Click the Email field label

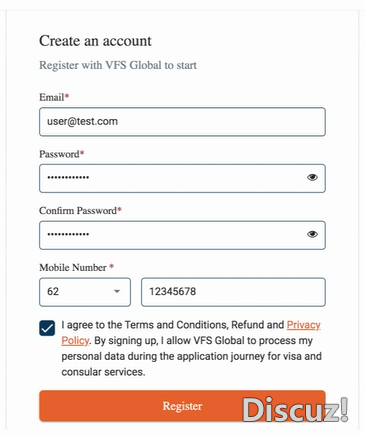(x=54, y=97)
